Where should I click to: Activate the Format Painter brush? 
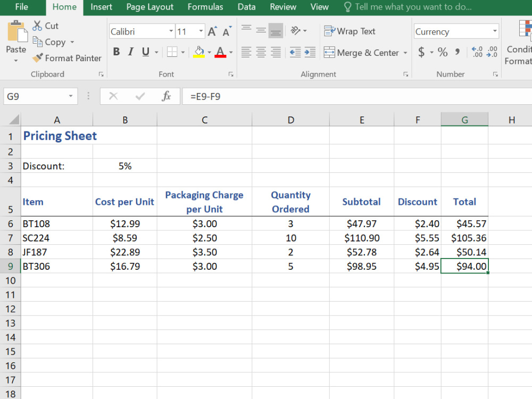(x=37, y=58)
